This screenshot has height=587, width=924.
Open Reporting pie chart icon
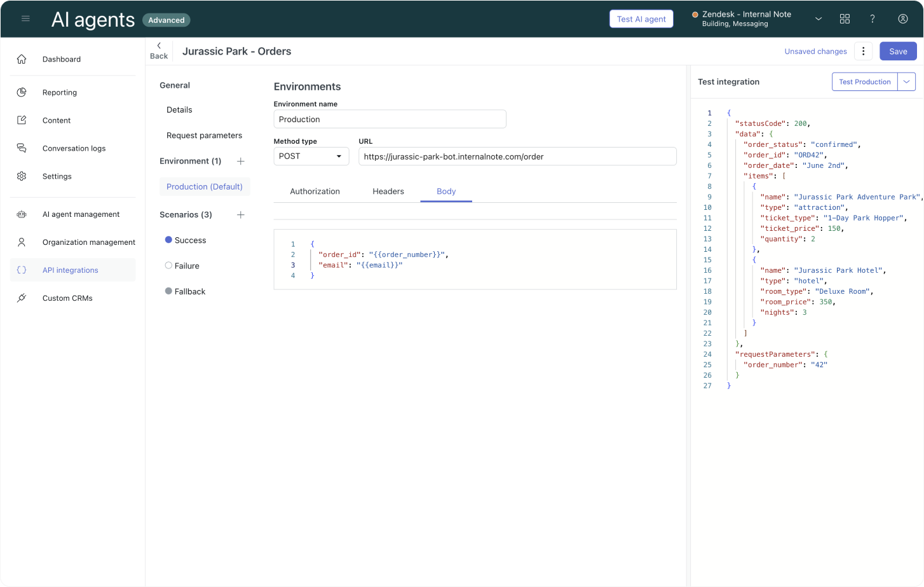click(x=22, y=92)
